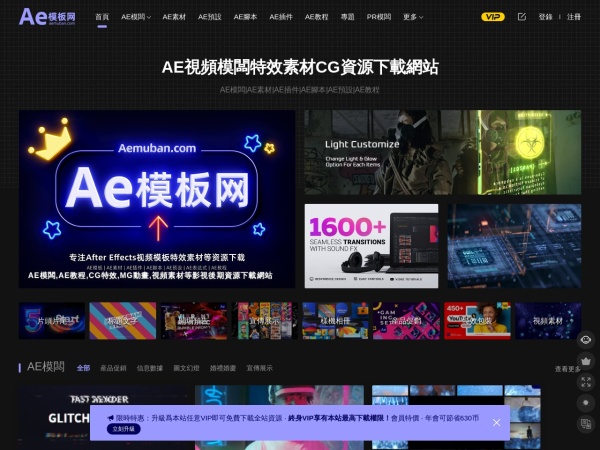Click the crown VIP icon on right sidebar
This screenshot has height=450, width=600.
click(586, 361)
